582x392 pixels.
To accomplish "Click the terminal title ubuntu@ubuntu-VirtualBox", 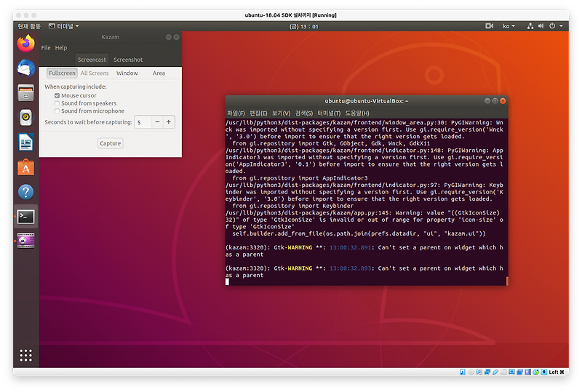I will click(367, 100).
